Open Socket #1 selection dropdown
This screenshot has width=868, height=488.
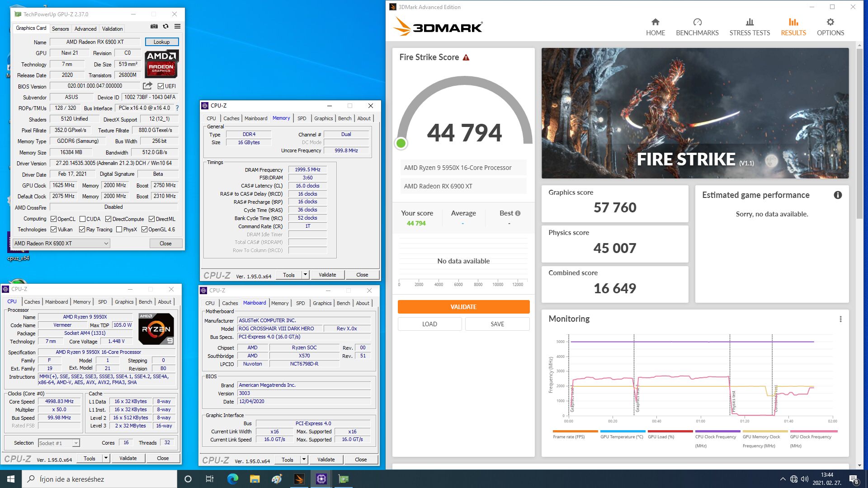point(76,443)
